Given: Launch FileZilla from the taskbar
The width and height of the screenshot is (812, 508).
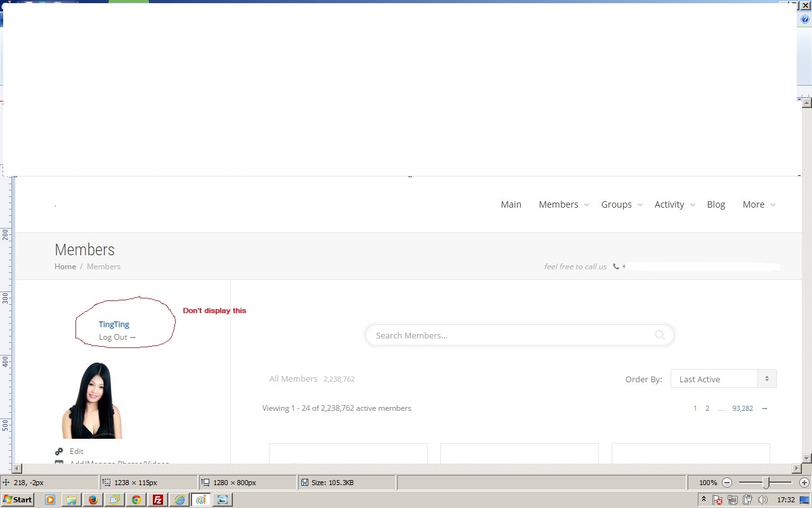Looking at the screenshot, I should [x=157, y=500].
